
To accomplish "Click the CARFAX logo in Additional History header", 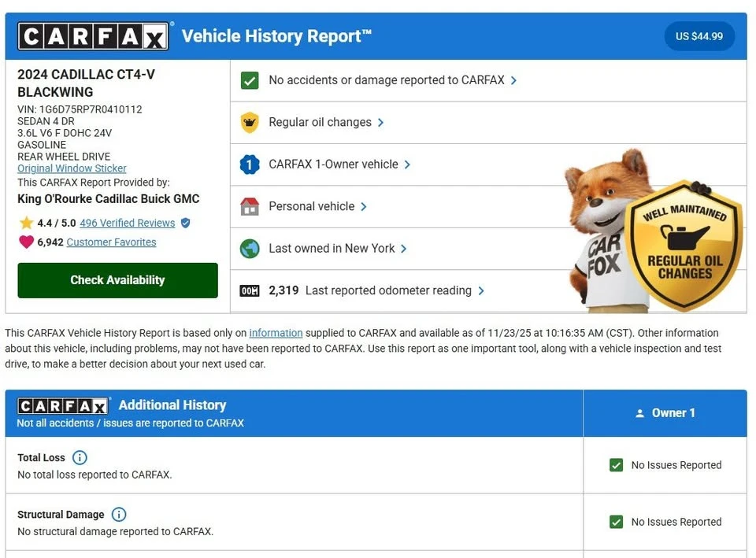I will pos(63,406).
